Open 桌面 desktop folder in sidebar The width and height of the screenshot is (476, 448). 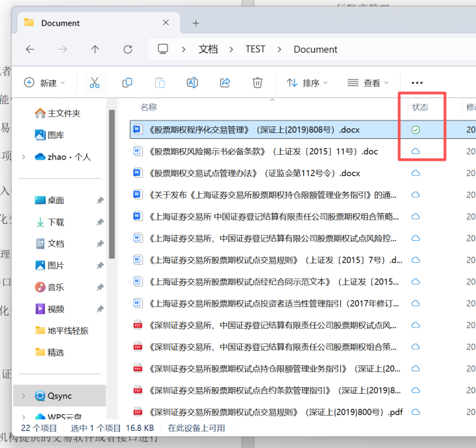click(x=49, y=201)
